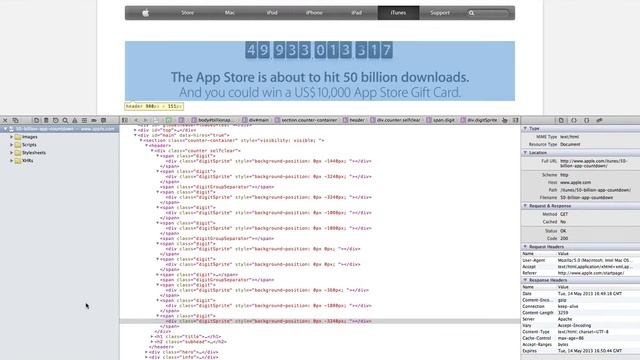Collapse the Request & Response section

pos(525,206)
